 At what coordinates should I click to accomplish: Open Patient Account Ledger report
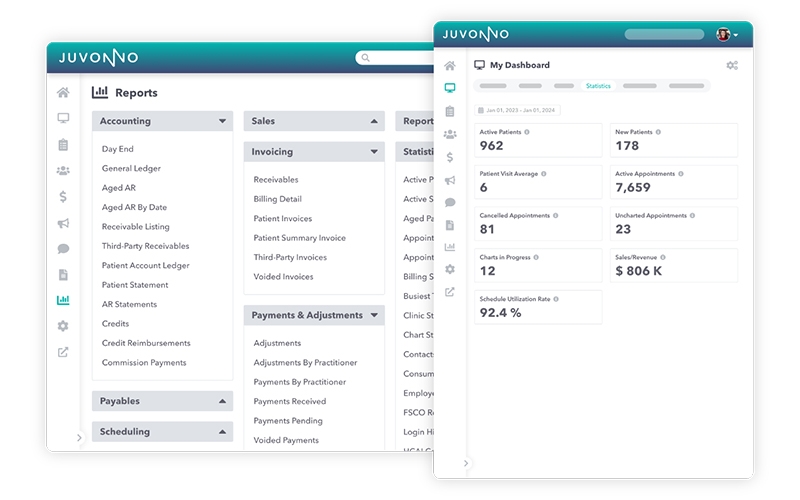tap(145, 265)
